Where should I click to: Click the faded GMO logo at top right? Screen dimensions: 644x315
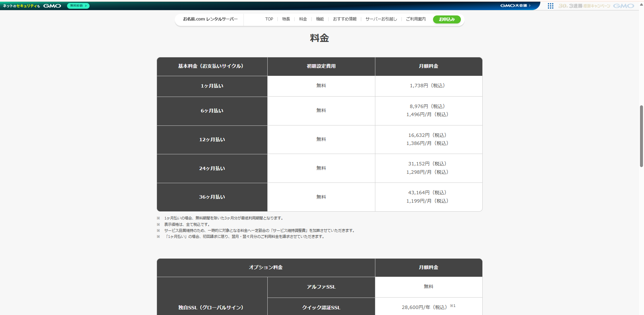pyautogui.click(x=624, y=6)
